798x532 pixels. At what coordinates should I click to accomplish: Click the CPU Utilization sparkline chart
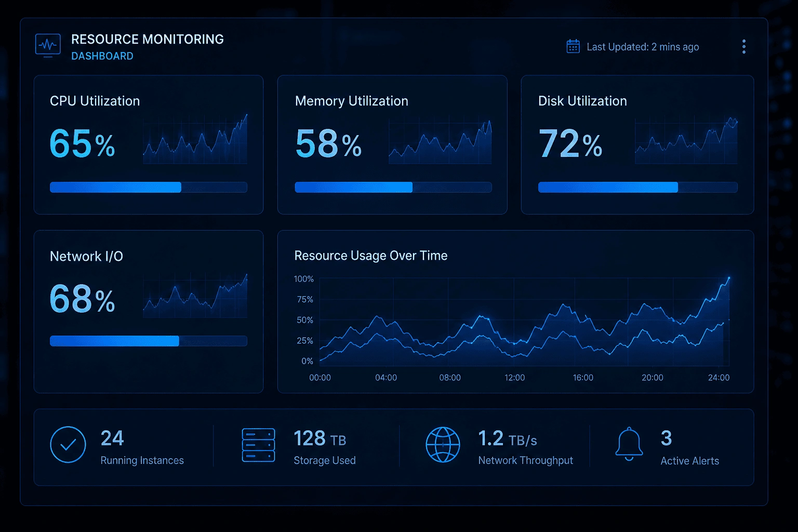point(195,139)
